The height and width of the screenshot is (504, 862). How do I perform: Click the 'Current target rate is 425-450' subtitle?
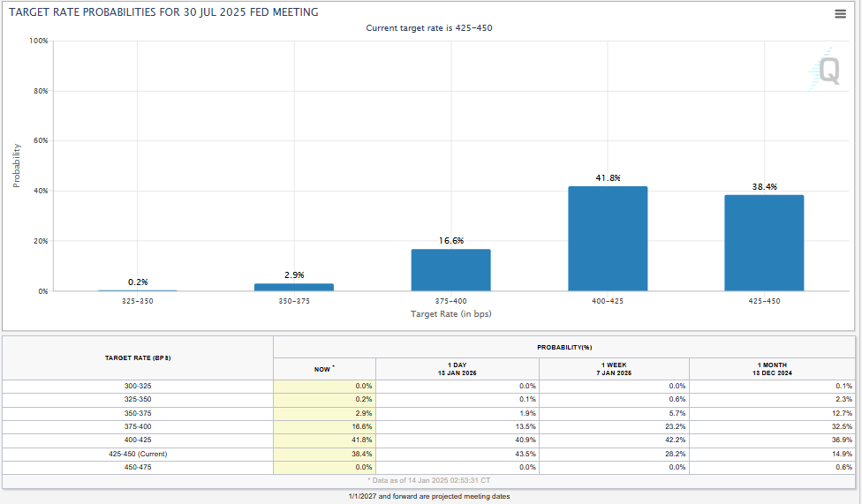click(429, 28)
